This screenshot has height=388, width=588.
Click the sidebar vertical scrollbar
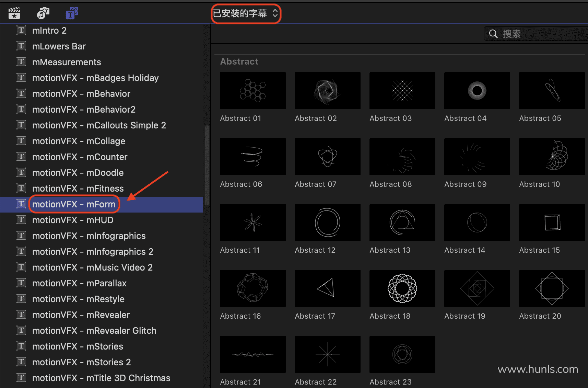tap(207, 166)
